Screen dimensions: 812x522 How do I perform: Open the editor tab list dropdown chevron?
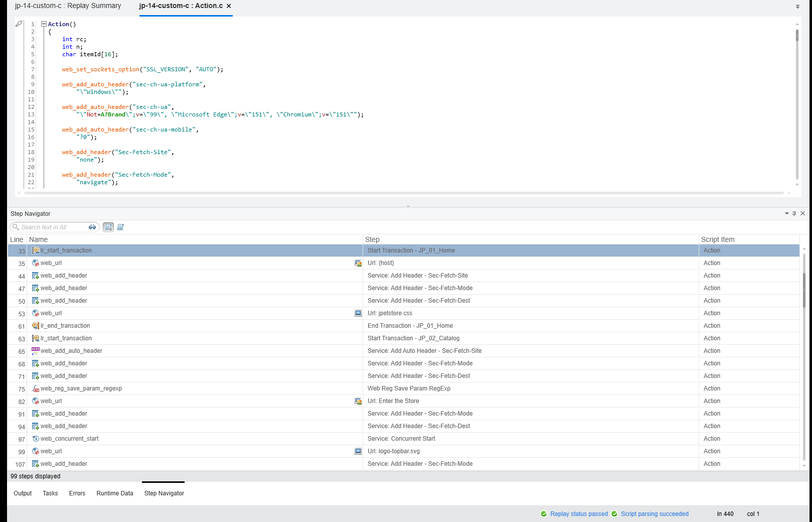798,7
